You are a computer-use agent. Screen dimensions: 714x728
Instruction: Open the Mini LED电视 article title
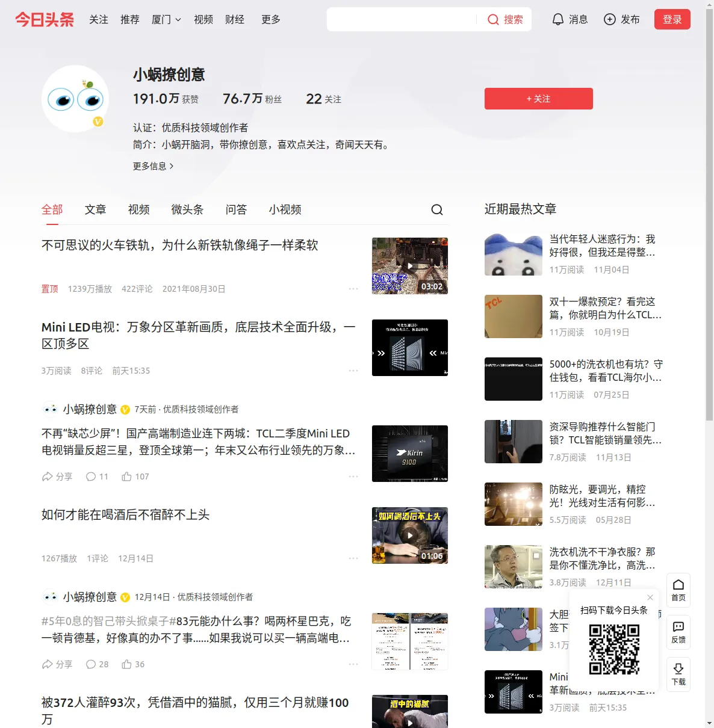pos(199,335)
